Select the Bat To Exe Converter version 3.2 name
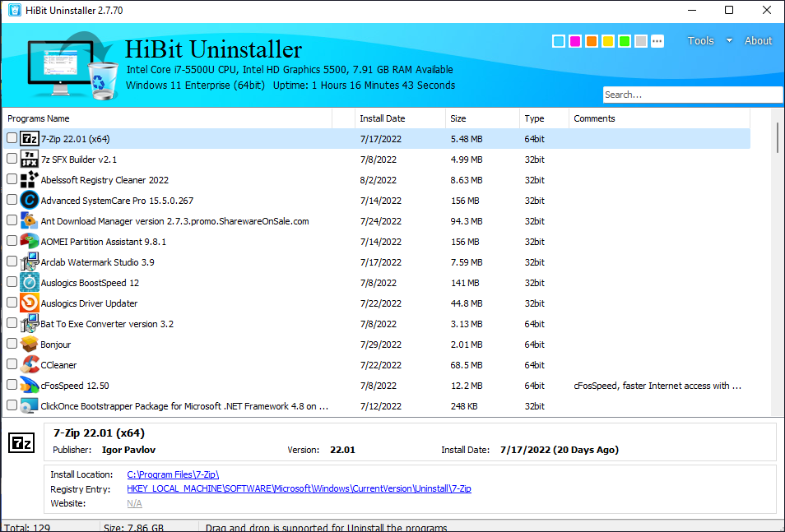Viewport: 785px width, 532px height. (x=107, y=324)
